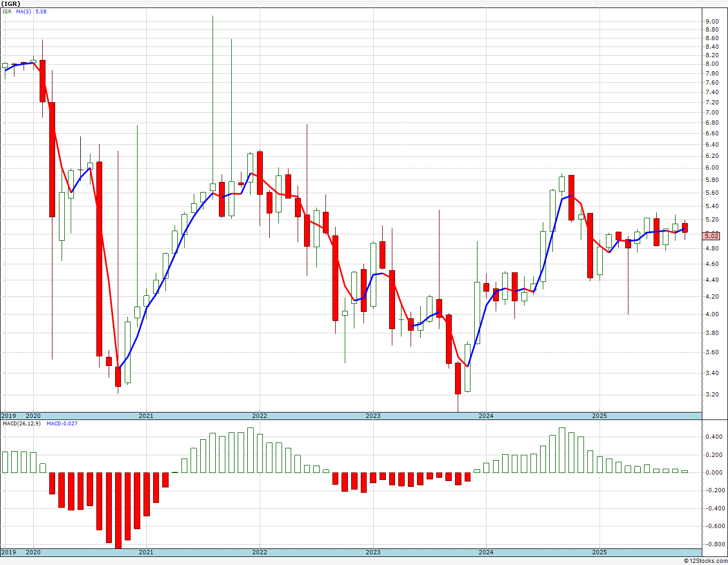The height and width of the screenshot is (565, 728).
Task: Click 2019 on the price chart time axis
Action: (8, 416)
